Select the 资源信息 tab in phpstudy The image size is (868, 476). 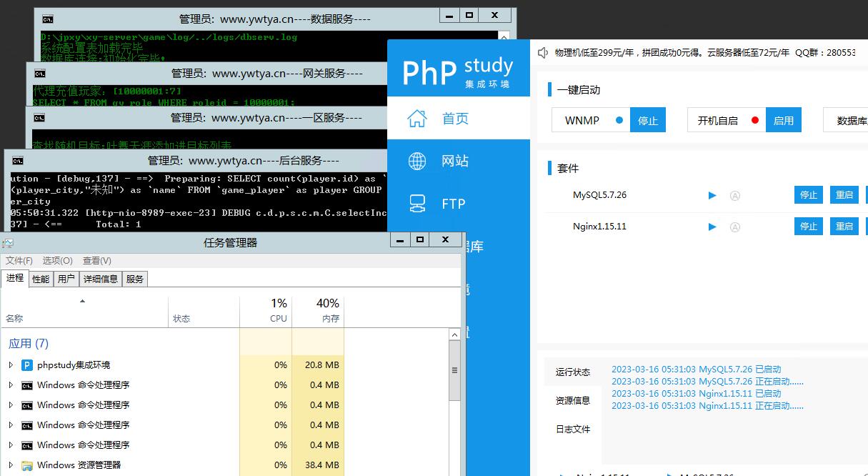pos(573,401)
